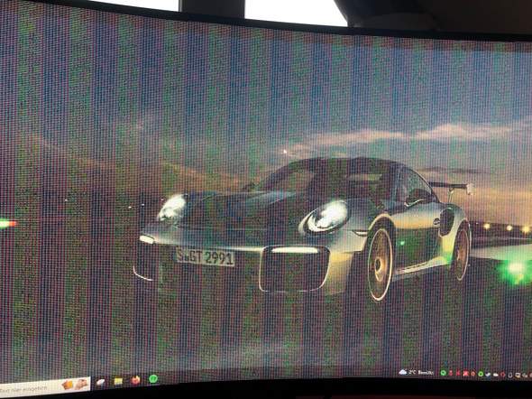Launch Firefox from the taskbar
The image size is (532, 399).
(x=135, y=380)
